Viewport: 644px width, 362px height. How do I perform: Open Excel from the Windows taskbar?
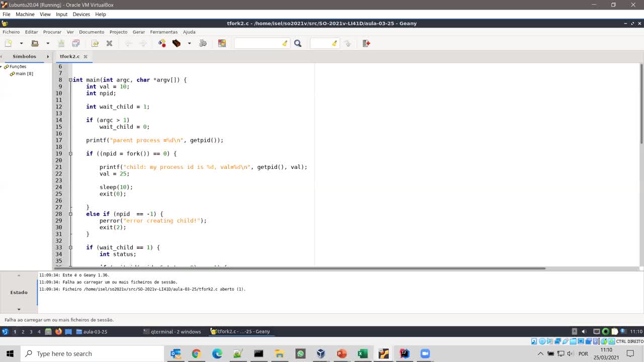(362, 353)
